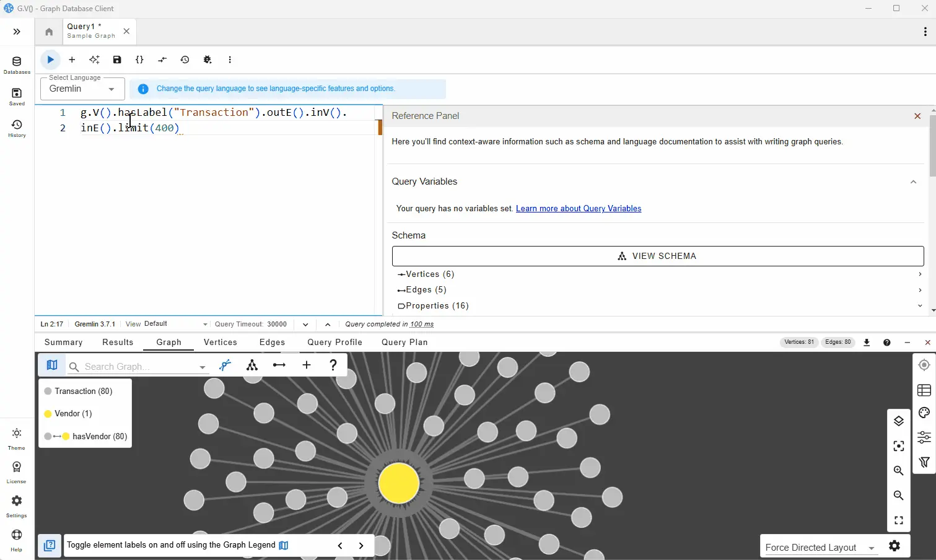Click the Vendor yellow color swatch
This screenshot has height=560, width=936.
pos(48,413)
